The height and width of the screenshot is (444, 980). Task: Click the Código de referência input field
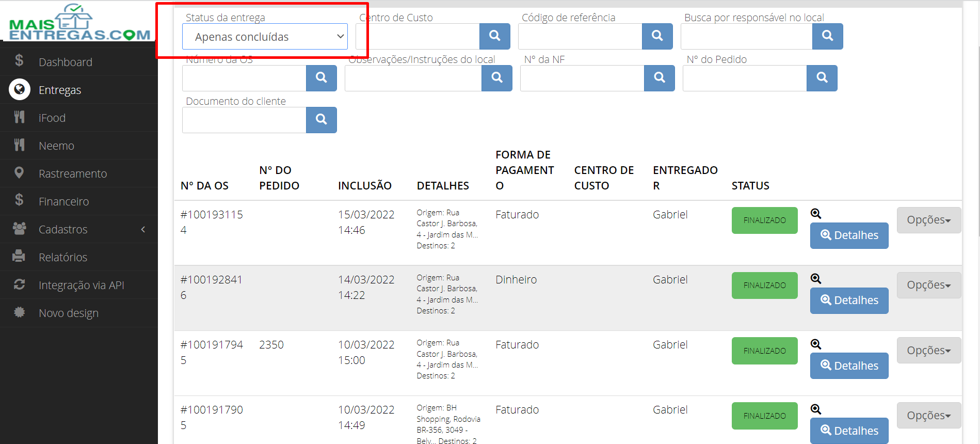[580, 36]
